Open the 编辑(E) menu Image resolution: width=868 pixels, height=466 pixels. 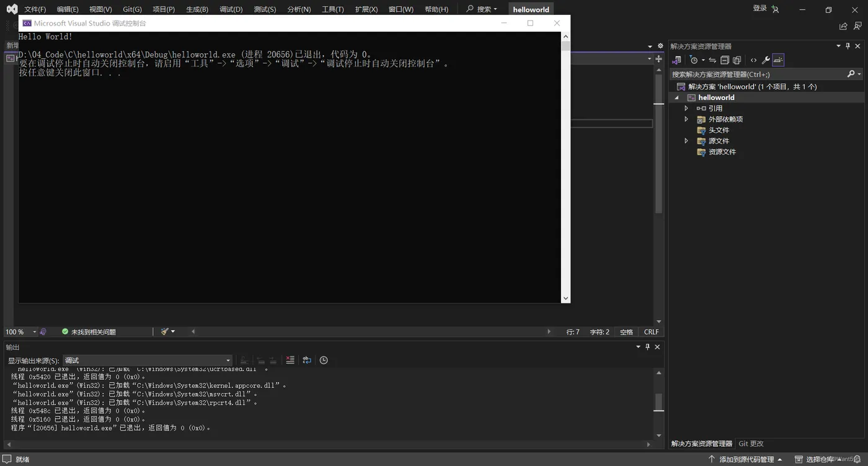(68, 9)
